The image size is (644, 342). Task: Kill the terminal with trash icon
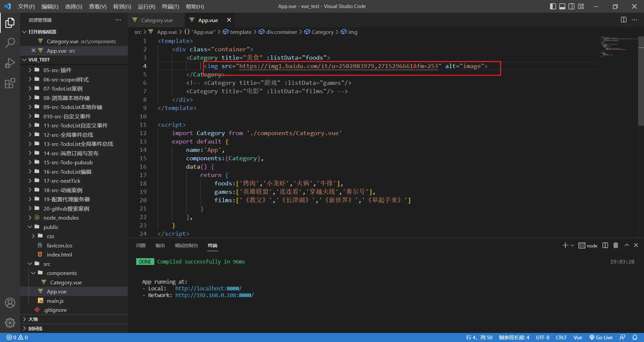point(615,245)
